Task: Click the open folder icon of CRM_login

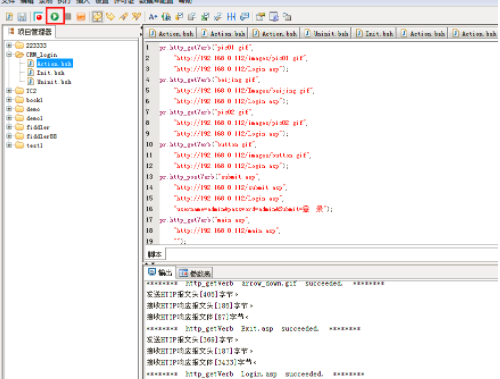Action: click(20, 54)
